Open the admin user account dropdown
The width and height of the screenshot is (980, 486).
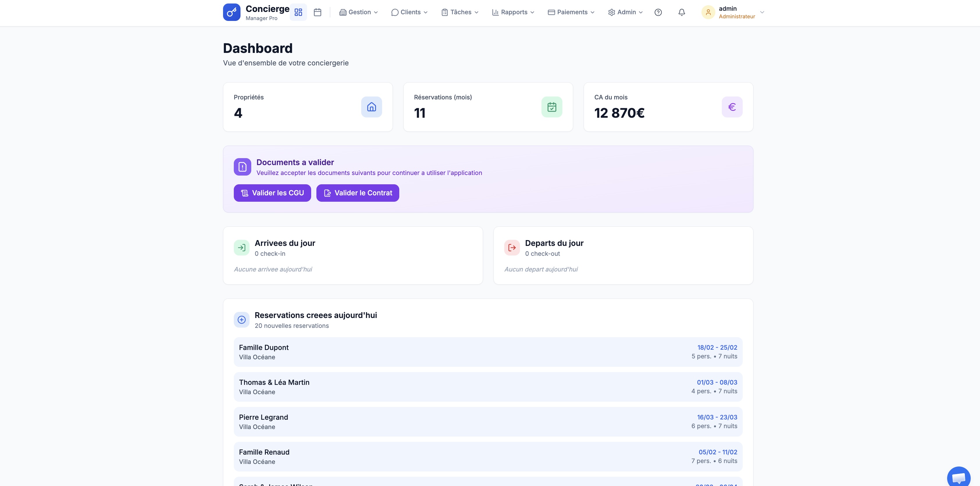[733, 12]
